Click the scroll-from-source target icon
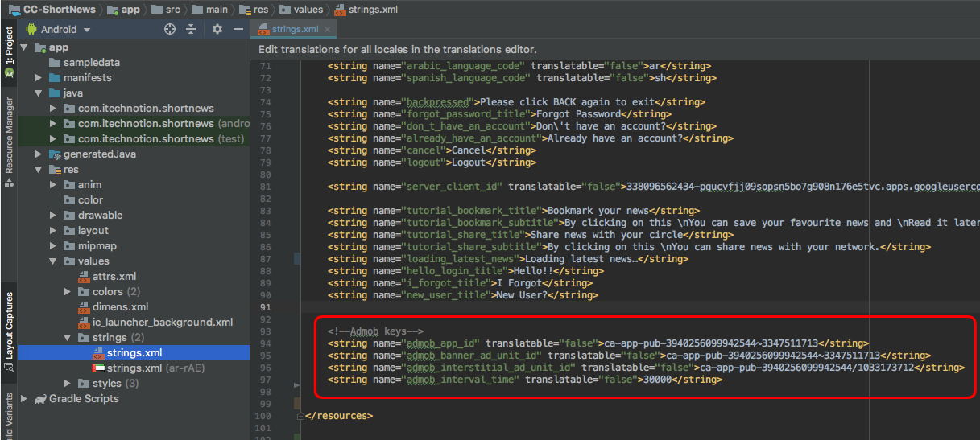 [170, 29]
